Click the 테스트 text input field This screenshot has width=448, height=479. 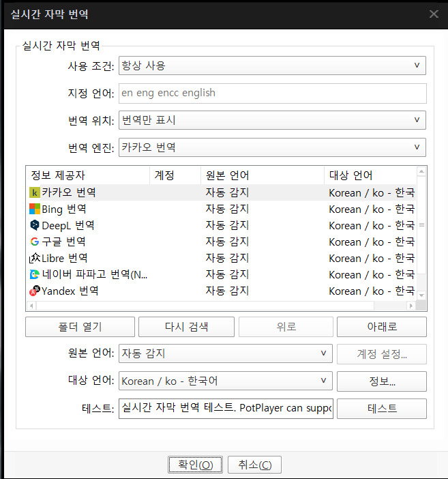(226, 409)
